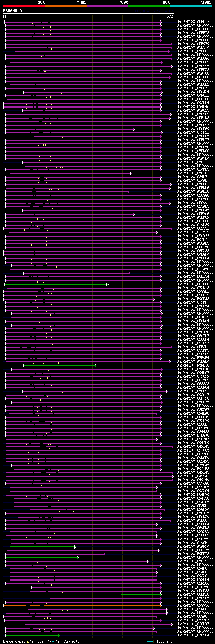Click hit label UniRef100_A5ATC8

193,74
